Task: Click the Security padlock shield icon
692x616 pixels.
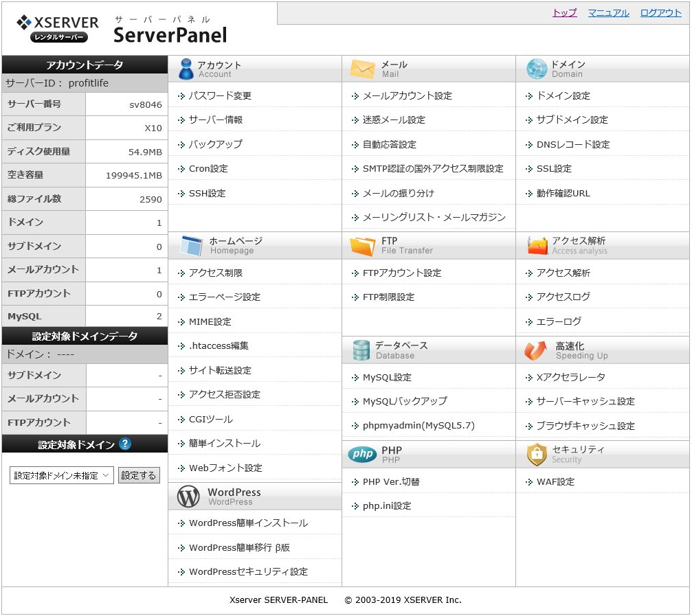Action: [537, 455]
